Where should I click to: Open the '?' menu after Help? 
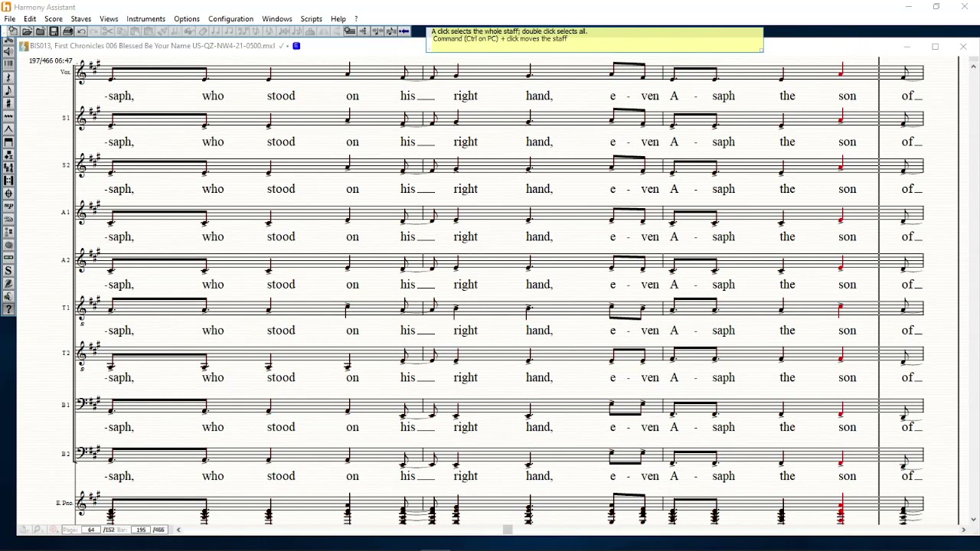(356, 19)
